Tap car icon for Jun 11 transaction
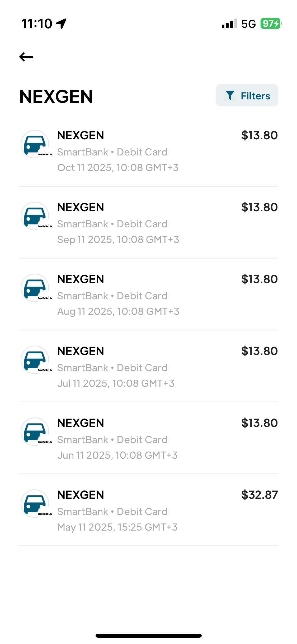297x644 pixels. (35, 432)
